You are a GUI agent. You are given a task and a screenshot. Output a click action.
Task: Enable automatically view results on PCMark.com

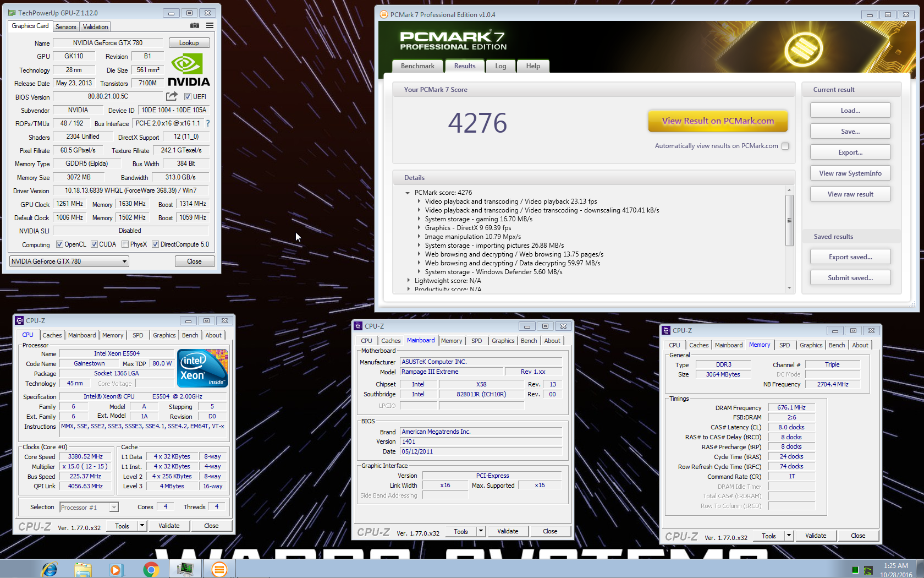(x=785, y=146)
